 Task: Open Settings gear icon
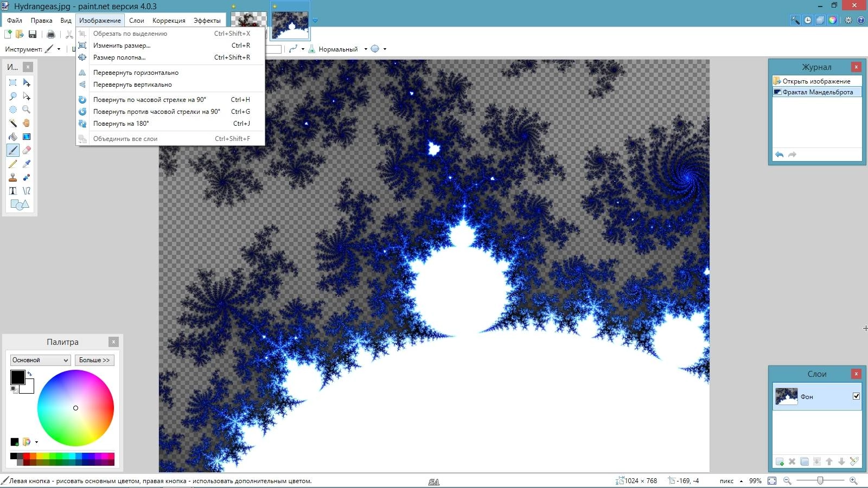(x=848, y=20)
